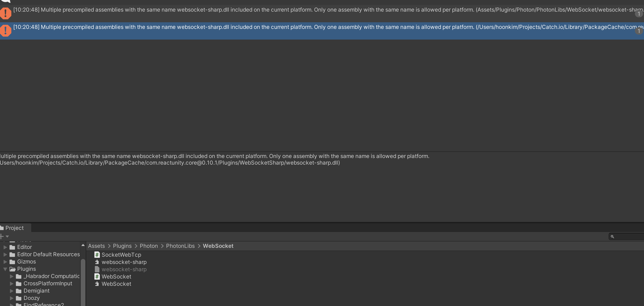Open the create dropdown arrow beside plus
Image resolution: width=644 pixels, height=306 pixels.
[x=7, y=236]
